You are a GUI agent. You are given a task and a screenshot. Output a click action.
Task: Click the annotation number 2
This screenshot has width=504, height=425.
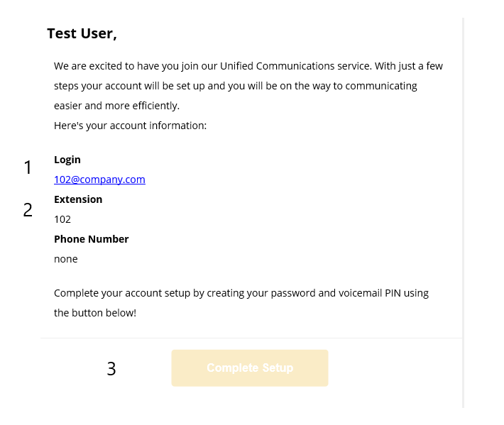pyautogui.click(x=28, y=210)
